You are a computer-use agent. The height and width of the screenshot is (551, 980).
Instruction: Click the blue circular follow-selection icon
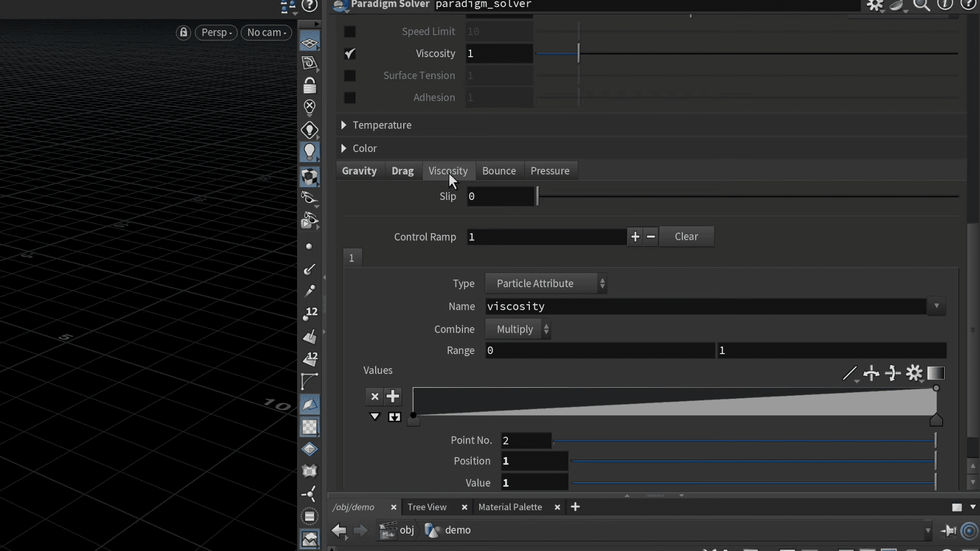(x=969, y=531)
